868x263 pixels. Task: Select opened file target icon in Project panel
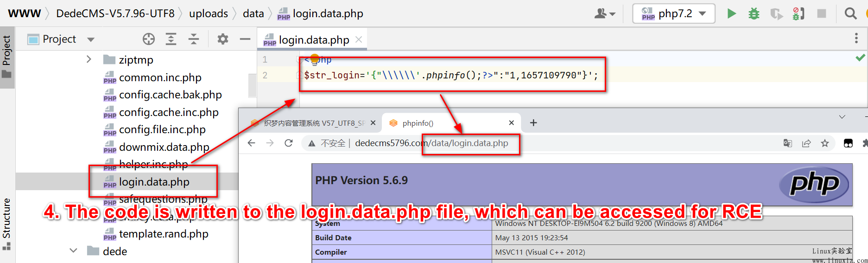tap(149, 39)
